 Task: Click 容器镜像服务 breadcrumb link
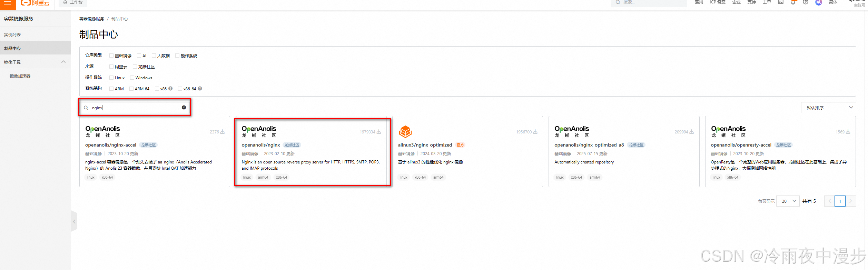point(92,19)
